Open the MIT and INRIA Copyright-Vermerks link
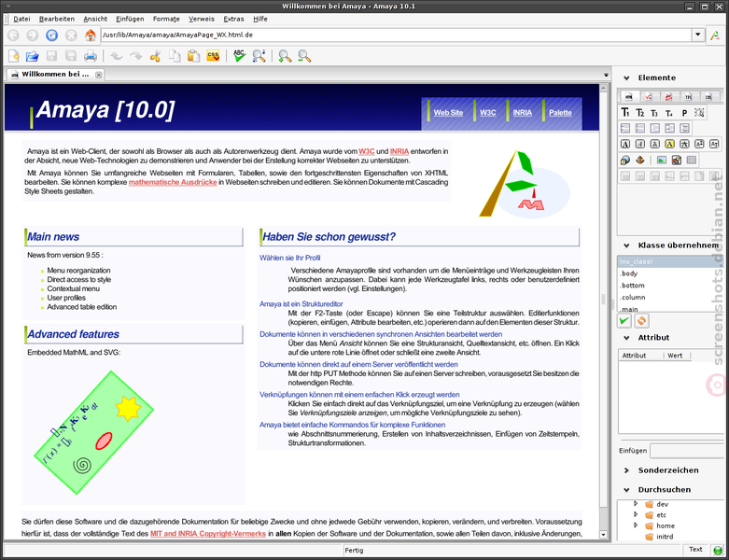Viewport: 729px width, 560px height. pyautogui.click(x=208, y=534)
